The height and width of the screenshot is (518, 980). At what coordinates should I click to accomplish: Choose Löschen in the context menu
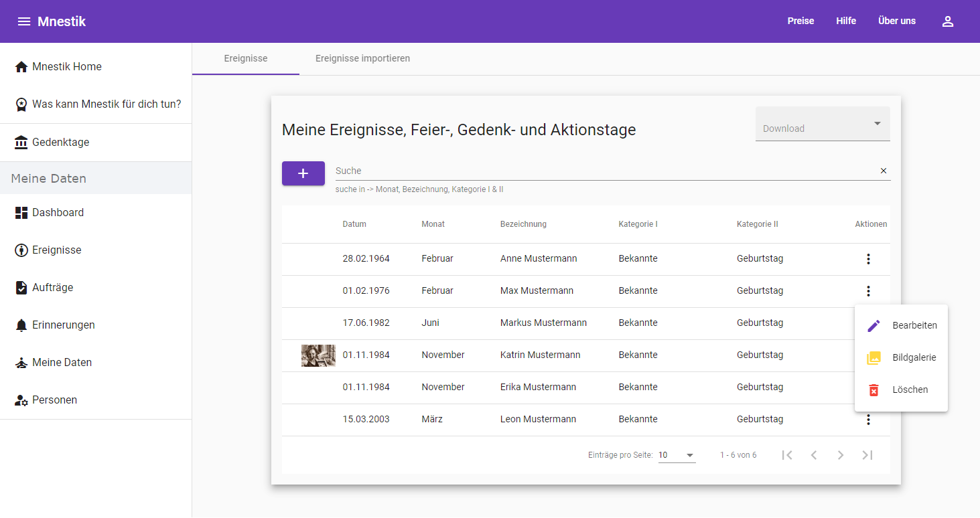(x=901, y=390)
